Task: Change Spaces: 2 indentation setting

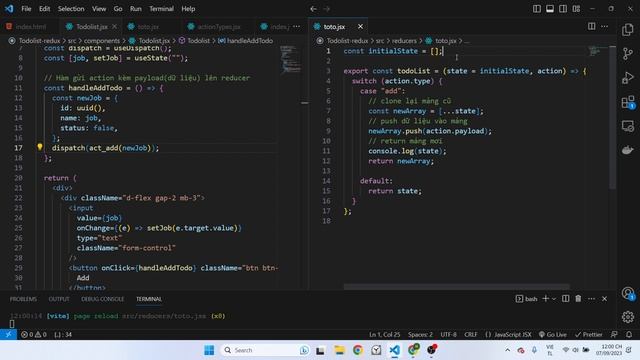Action: (x=420, y=334)
